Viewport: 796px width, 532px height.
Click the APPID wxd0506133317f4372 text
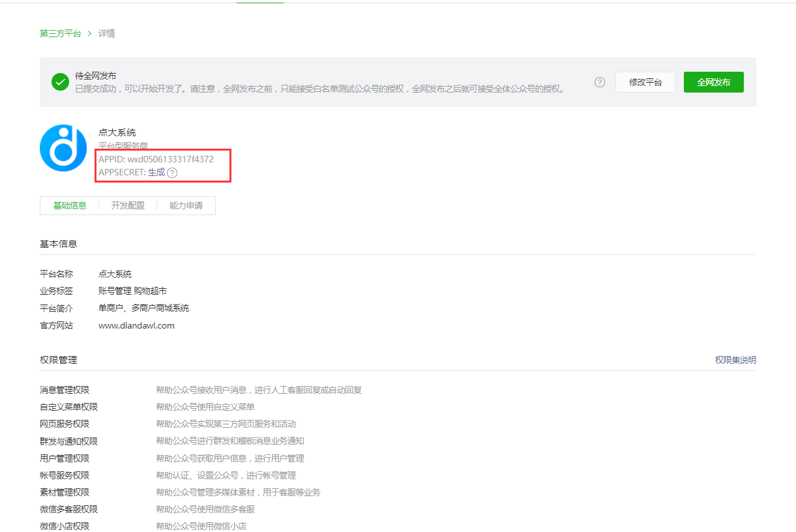pyautogui.click(x=156, y=158)
